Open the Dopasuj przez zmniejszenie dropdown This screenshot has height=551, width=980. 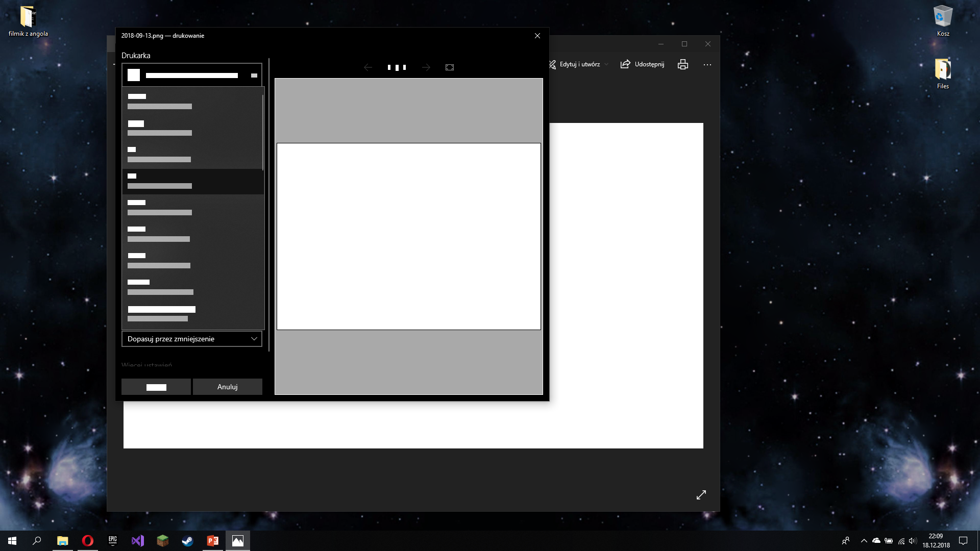coord(191,338)
